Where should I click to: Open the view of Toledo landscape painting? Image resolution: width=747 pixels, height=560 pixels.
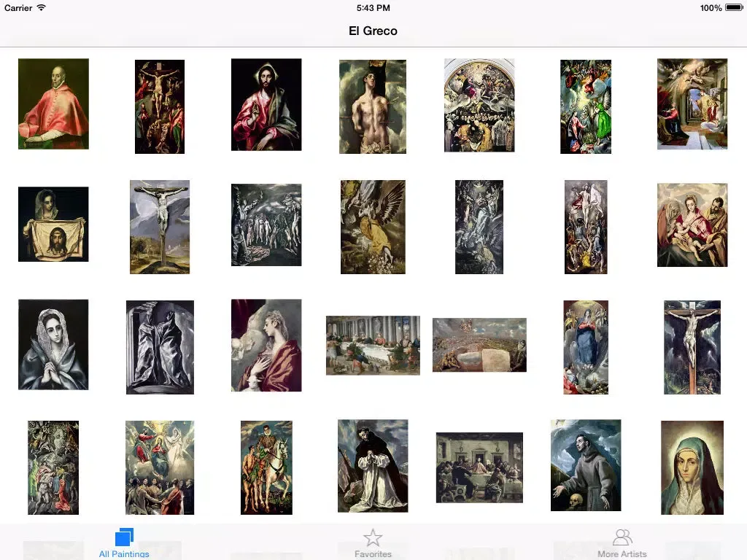(x=479, y=345)
